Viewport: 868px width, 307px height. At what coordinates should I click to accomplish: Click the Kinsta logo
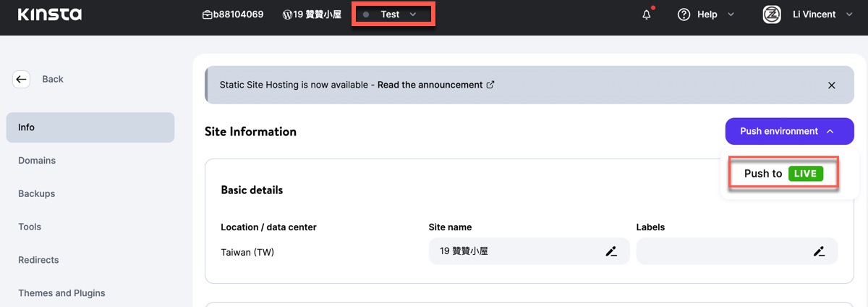click(x=50, y=14)
